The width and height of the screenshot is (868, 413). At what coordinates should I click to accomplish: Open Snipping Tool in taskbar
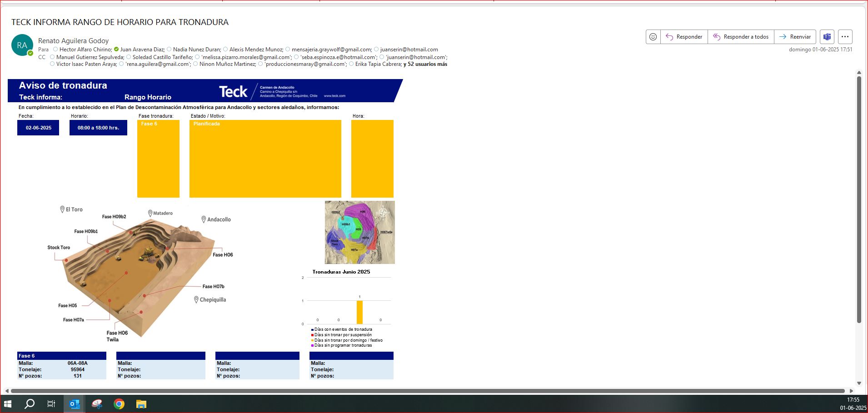tap(97, 403)
